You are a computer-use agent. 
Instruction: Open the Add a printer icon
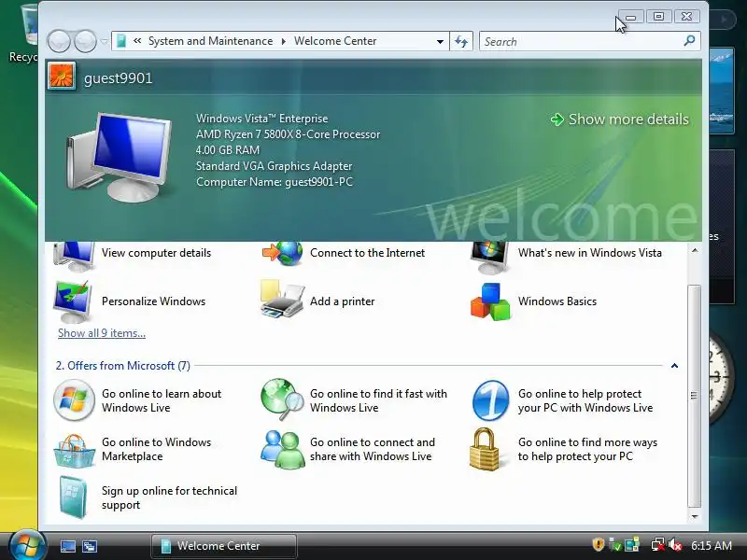282,300
